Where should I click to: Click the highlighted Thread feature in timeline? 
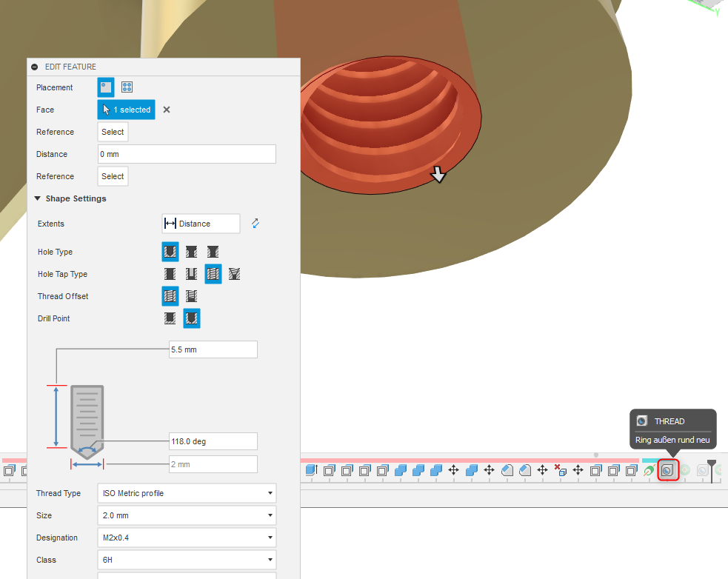668,470
